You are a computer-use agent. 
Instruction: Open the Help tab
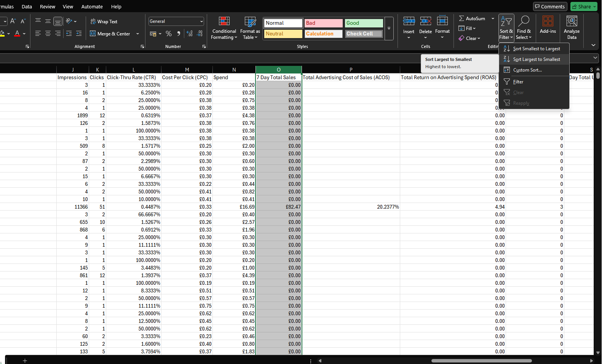point(116,6)
